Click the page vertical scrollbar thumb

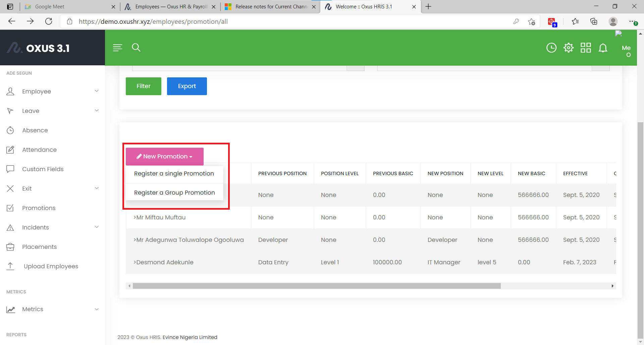coord(640,231)
